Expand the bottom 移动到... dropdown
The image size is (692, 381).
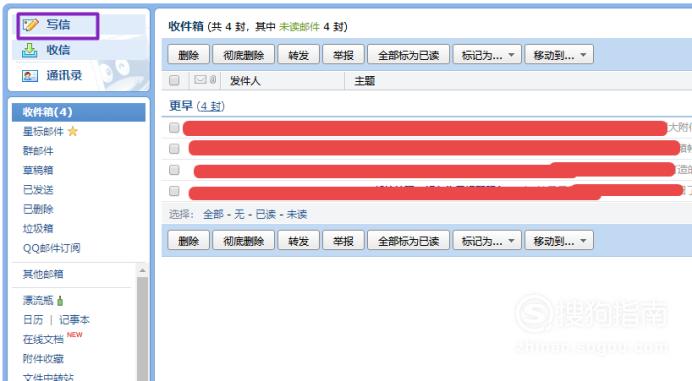coord(559,241)
